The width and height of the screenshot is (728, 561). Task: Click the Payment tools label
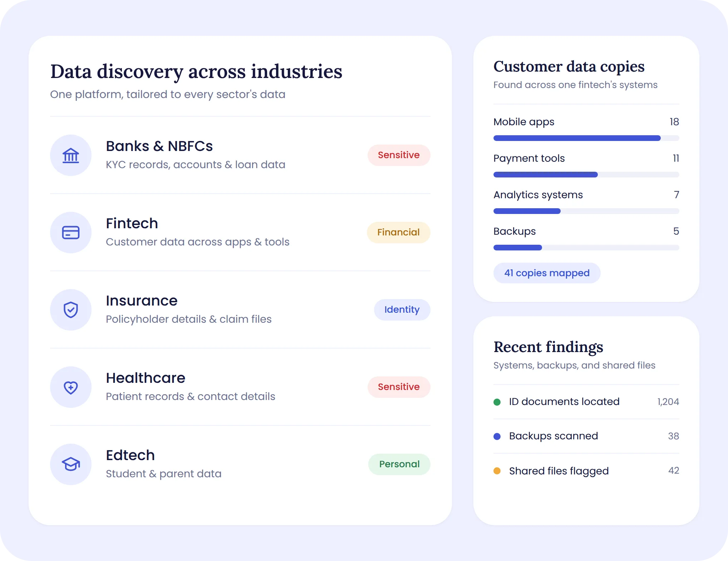pos(529,158)
